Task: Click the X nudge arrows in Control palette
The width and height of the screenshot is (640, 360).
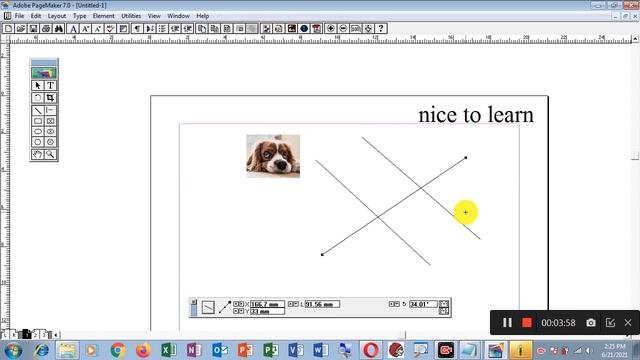Action: click(238, 304)
